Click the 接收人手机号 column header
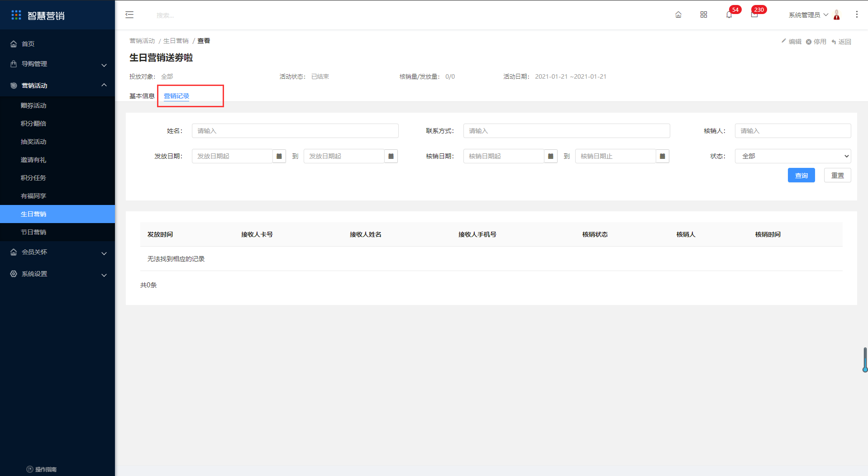The width and height of the screenshot is (868, 476). click(x=477, y=234)
